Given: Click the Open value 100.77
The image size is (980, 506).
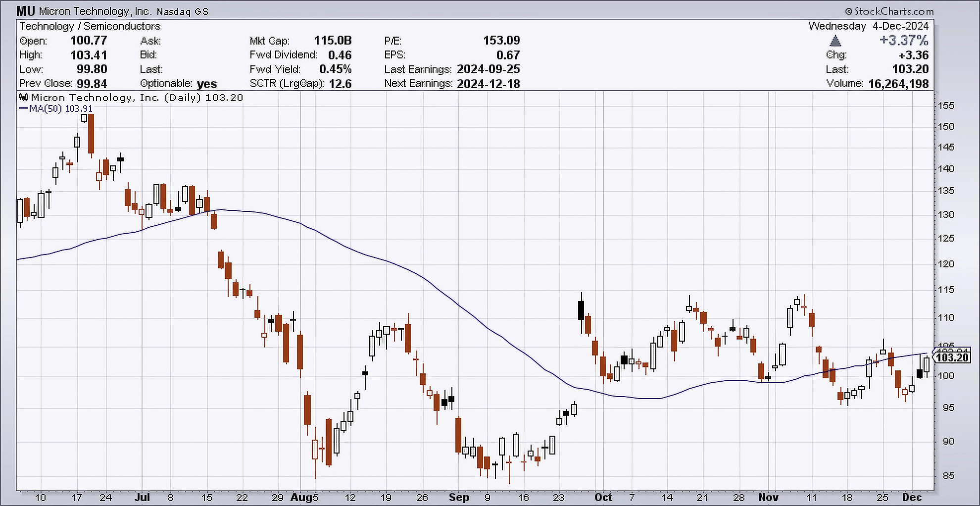Looking at the screenshot, I should (x=89, y=41).
